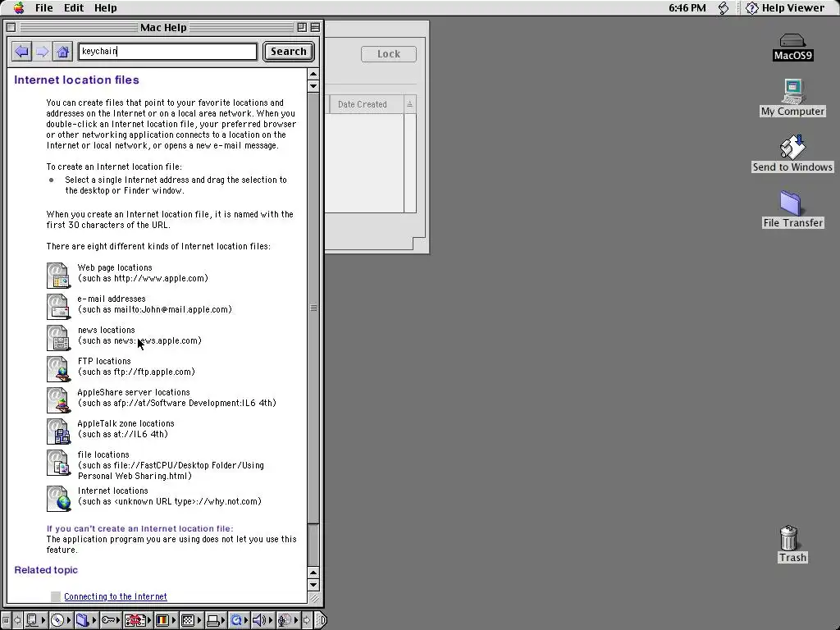Open the Help Viewer application menu
Image resolution: width=840 pixels, height=630 pixels.
pyautogui.click(x=785, y=7)
